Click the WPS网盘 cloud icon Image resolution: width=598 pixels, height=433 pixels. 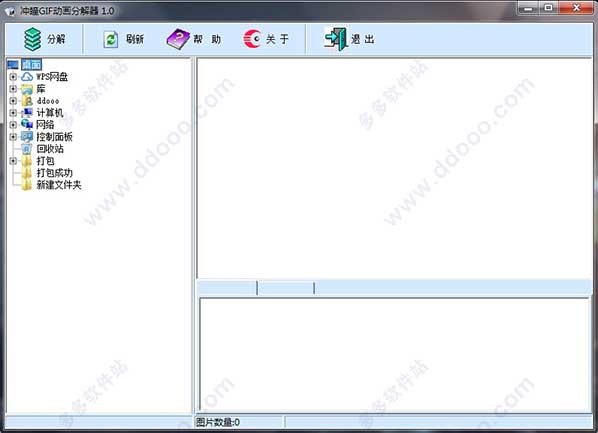pyautogui.click(x=27, y=77)
